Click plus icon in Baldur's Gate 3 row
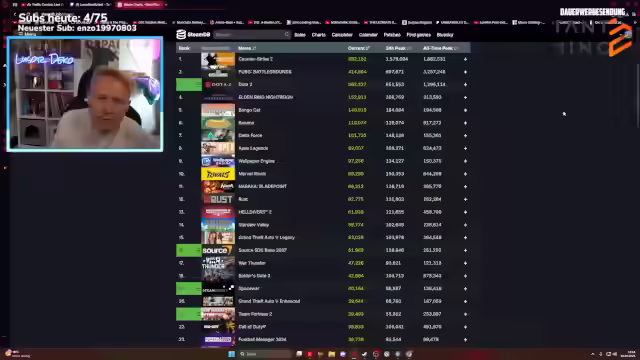Screen dimensions: 640x360 tap(465, 276)
